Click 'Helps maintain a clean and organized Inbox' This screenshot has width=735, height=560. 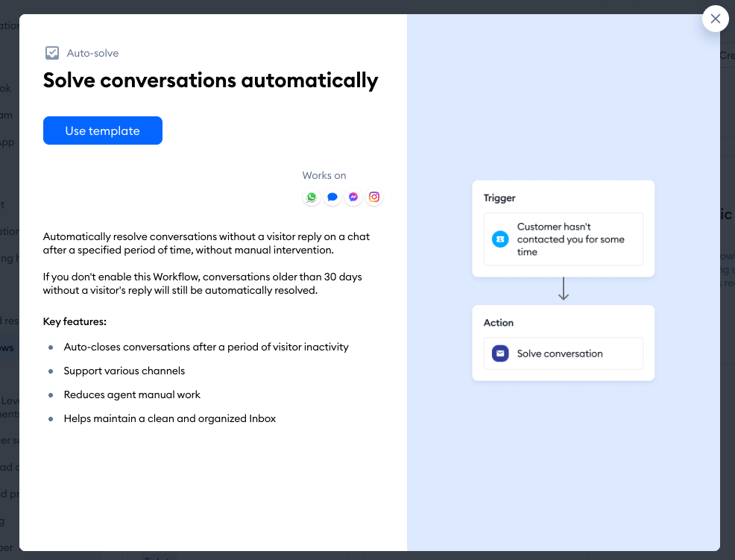[x=170, y=419]
